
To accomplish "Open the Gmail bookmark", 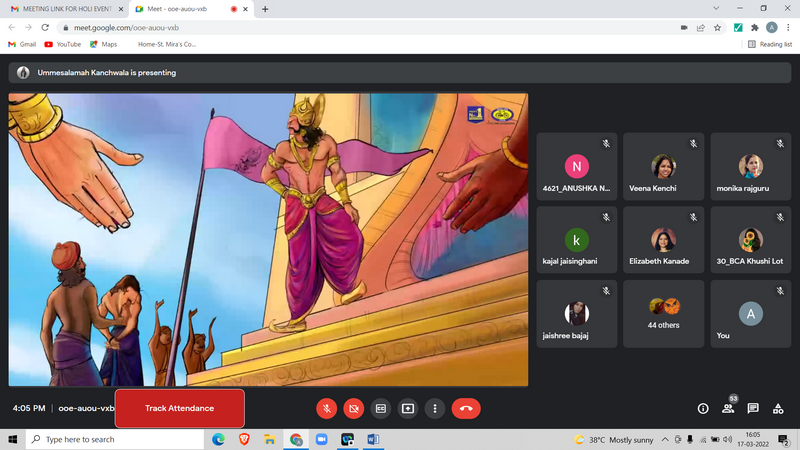I will [22, 44].
